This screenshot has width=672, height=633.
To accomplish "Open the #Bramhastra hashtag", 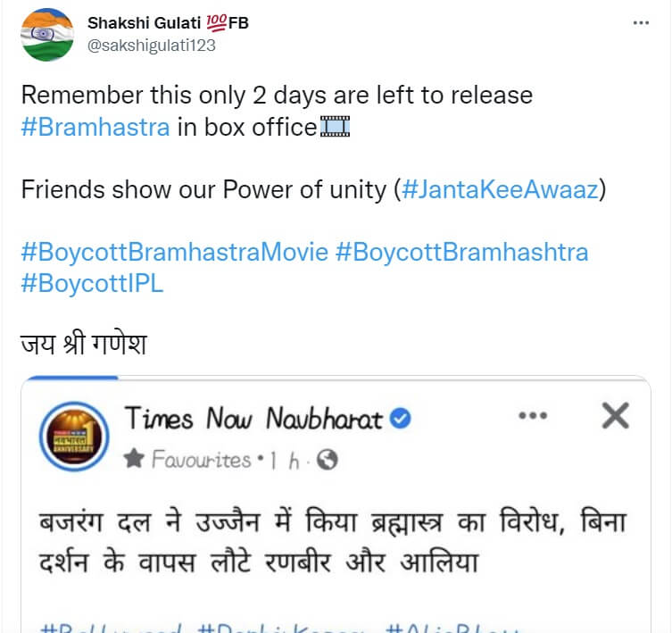I will 95,126.
